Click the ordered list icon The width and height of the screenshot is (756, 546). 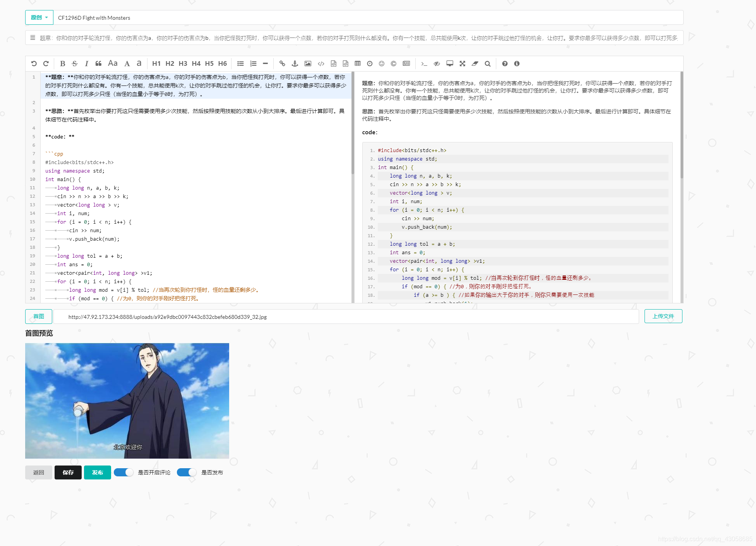[253, 63]
